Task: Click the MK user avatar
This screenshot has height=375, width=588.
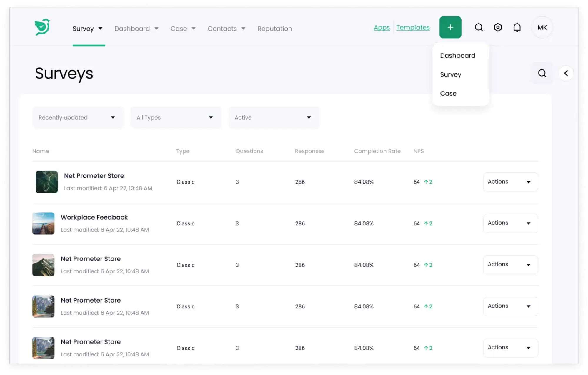Action: [542, 27]
